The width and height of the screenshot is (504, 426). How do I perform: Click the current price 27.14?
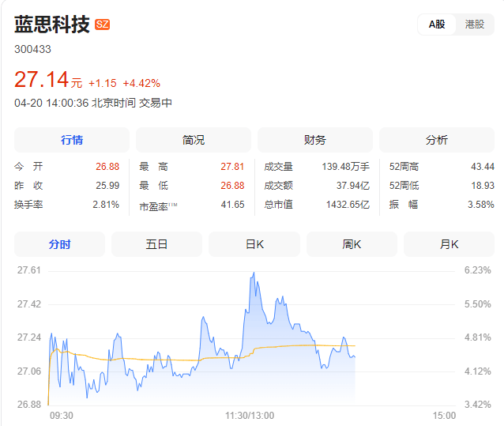click(41, 79)
